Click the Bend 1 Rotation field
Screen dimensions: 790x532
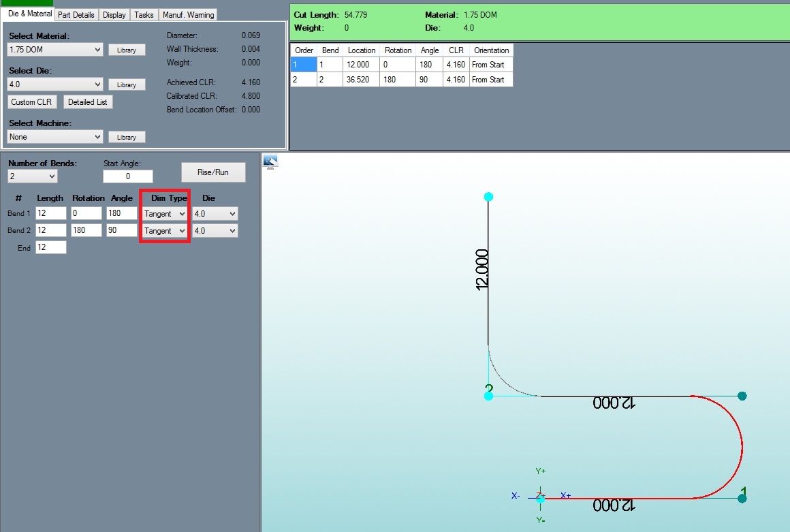86,213
